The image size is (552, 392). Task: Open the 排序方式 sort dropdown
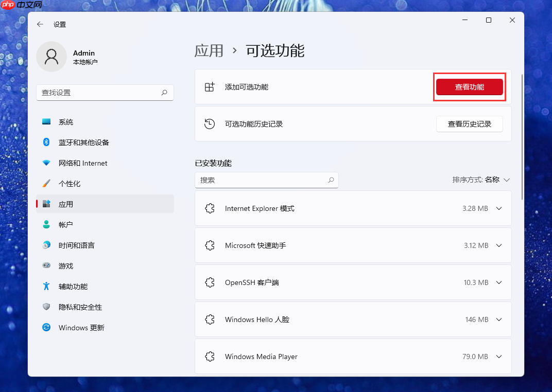point(479,180)
